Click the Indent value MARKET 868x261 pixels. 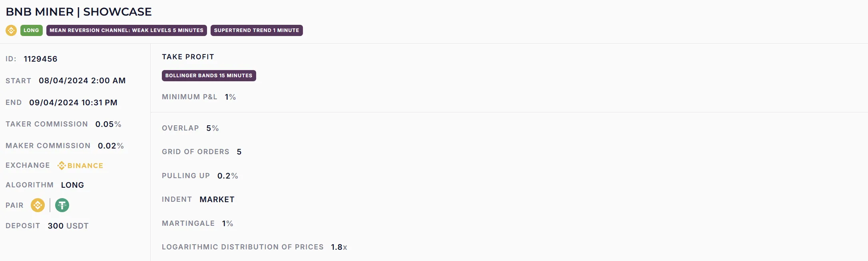pyautogui.click(x=217, y=200)
